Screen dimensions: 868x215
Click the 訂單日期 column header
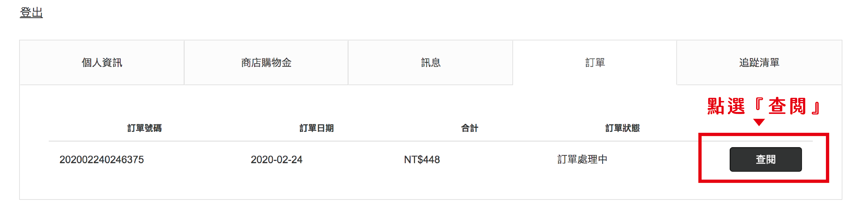(316, 128)
